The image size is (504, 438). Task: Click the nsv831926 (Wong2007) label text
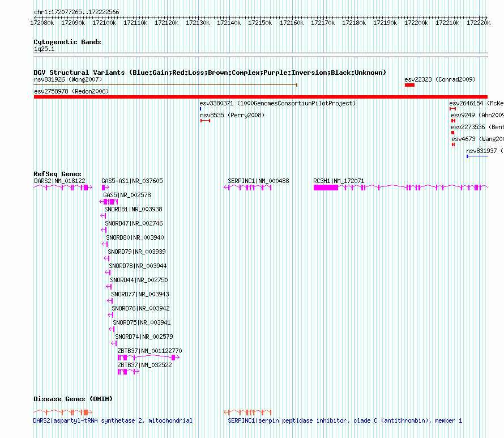[68, 79]
